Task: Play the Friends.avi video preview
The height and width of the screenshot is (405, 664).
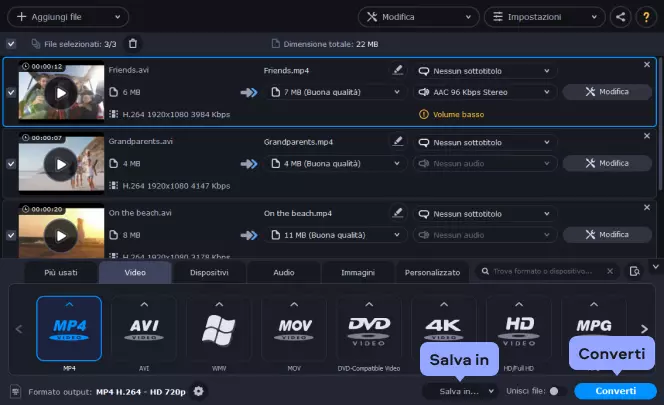Action: point(61,93)
